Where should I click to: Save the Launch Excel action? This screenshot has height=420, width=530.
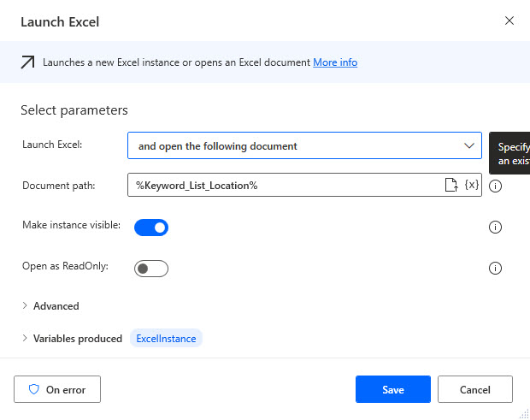[x=393, y=389]
